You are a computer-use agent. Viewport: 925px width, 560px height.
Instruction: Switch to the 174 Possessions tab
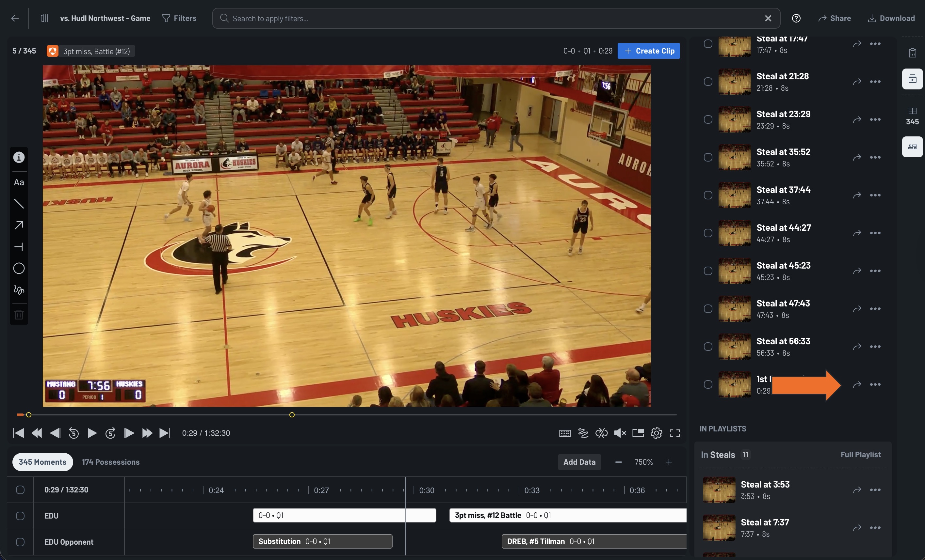pyautogui.click(x=110, y=462)
